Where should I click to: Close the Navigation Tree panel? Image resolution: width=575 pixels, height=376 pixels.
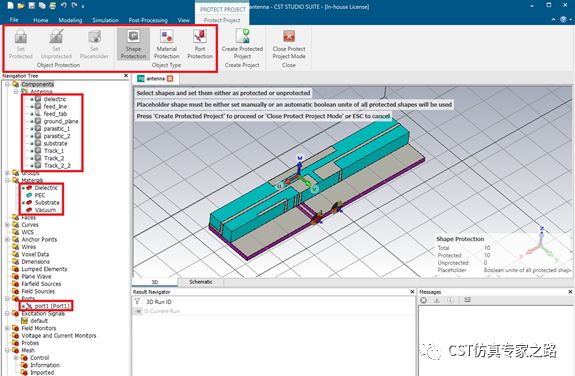pyautogui.click(x=126, y=76)
